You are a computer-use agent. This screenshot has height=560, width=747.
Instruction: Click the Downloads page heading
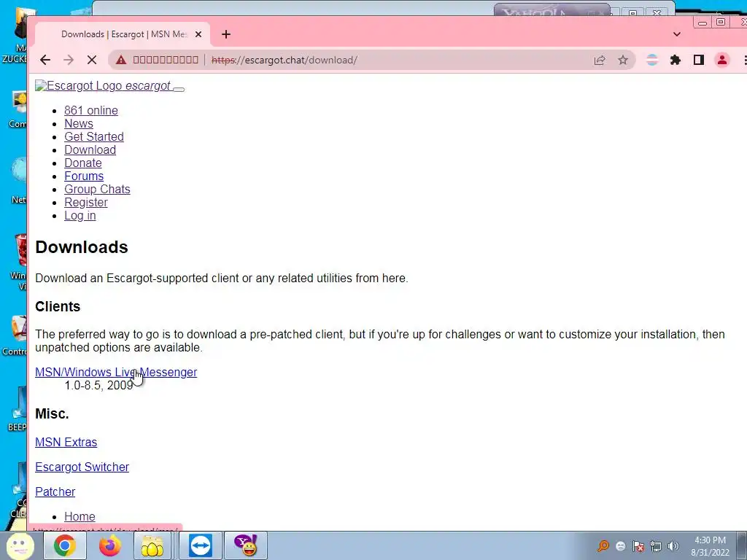click(x=82, y=247)
